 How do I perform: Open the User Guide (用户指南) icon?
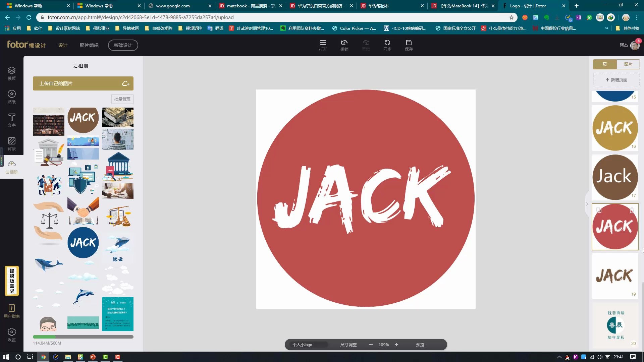(12, 311)
